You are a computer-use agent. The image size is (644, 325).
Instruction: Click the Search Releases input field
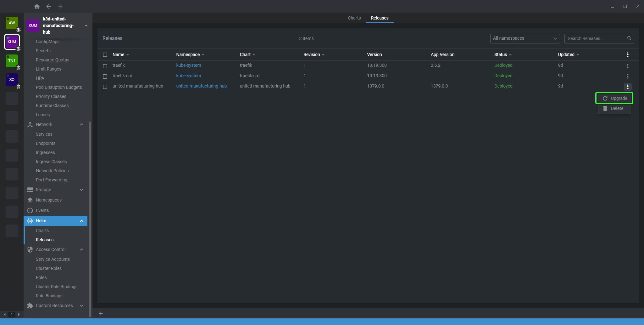(x=596, y=38)
